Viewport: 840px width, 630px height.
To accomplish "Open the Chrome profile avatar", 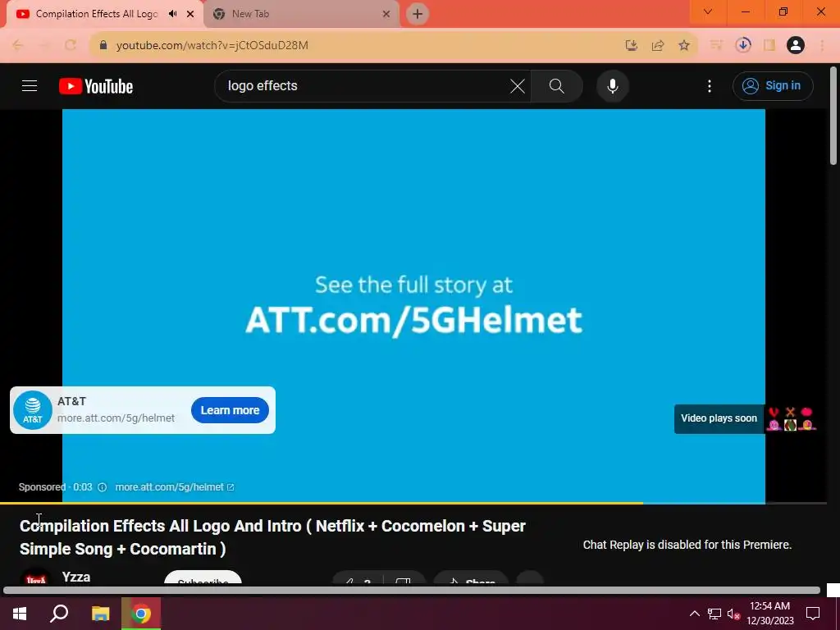I will click(x=796, y=45).
